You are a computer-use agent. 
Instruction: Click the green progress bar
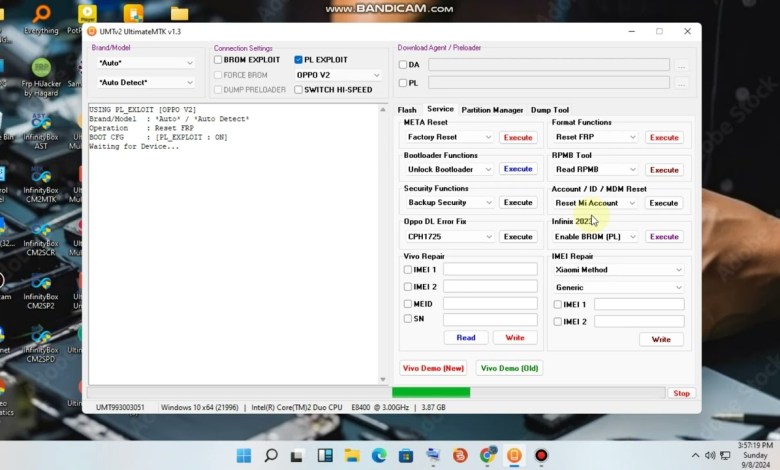click(x=431, y=393)
